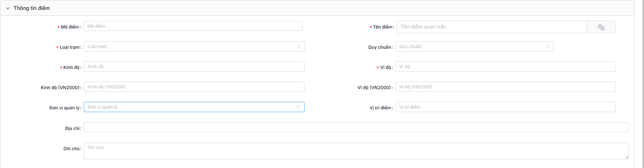This screenshot has height=168, width=644.
Task: Open the Loại trạm dropdown arrow
Action: pyautogui.click(x=299, y=46)
